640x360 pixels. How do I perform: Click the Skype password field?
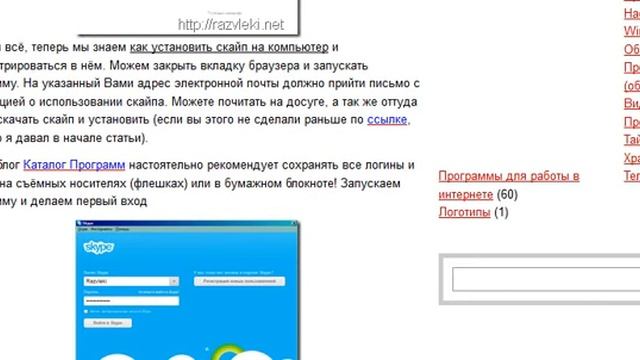click(131, 301)
